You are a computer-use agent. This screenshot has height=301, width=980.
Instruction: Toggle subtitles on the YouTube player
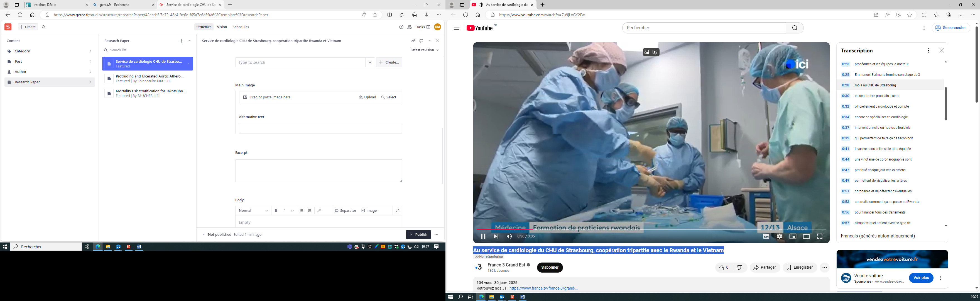[766, 237]
